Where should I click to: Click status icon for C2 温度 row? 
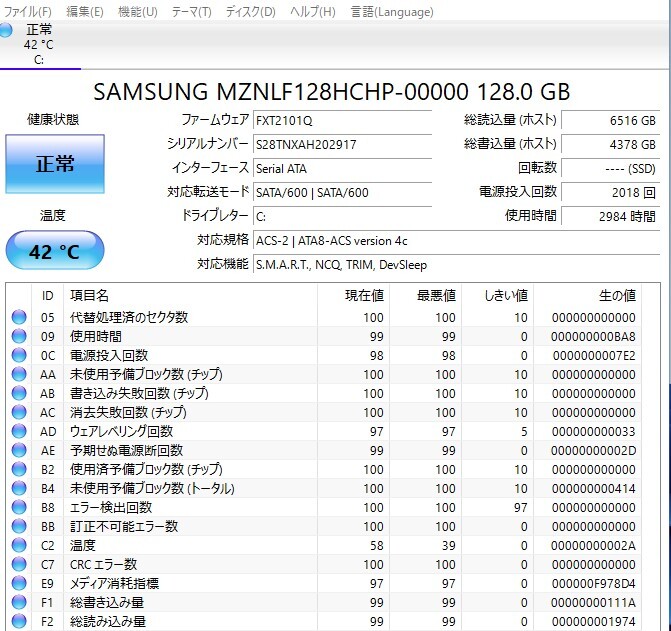[19, 546]
